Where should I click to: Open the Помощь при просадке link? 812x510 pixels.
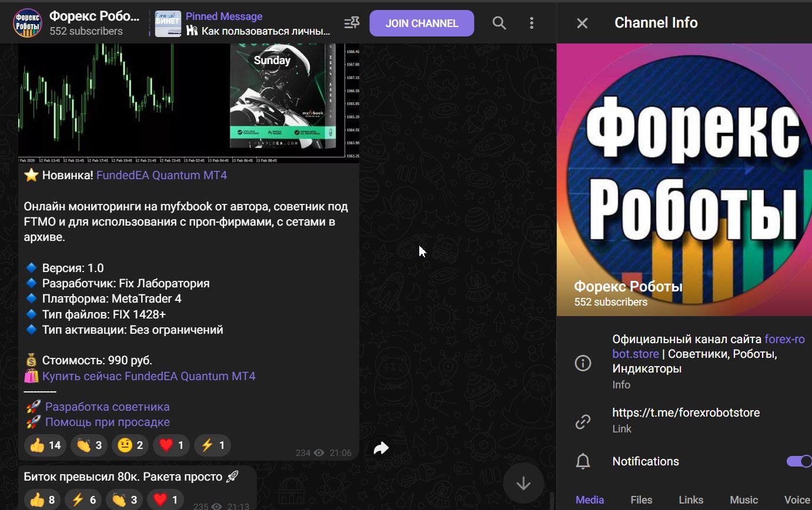[x=107, y=422]
